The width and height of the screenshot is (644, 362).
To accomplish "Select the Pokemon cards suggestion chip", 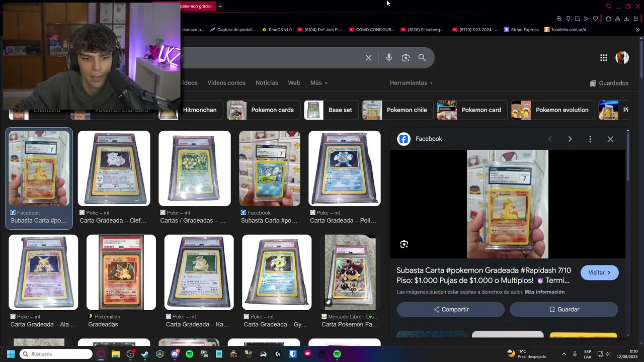I will point(263,110).
